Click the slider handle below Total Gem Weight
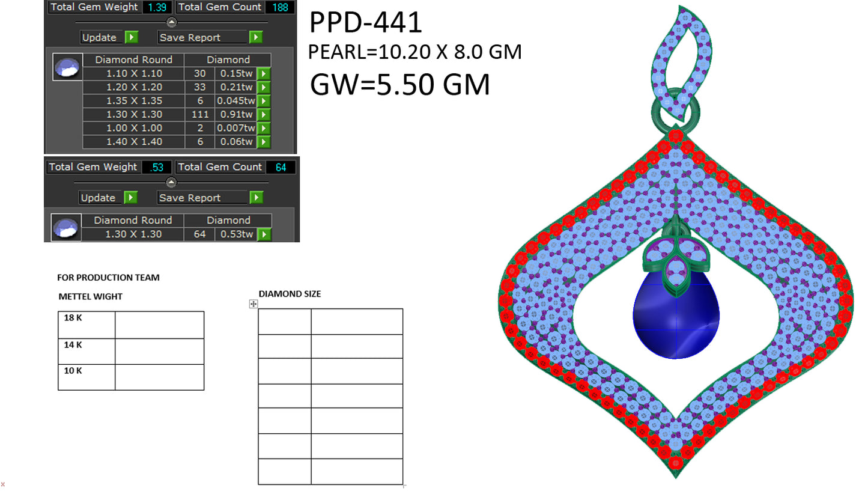868x491 pixels. tap(171, 22)
